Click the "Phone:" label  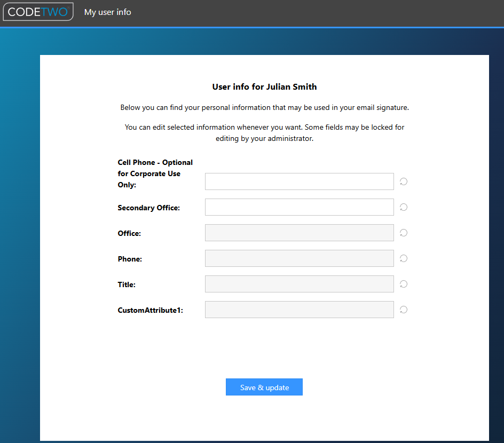(130, 259)
